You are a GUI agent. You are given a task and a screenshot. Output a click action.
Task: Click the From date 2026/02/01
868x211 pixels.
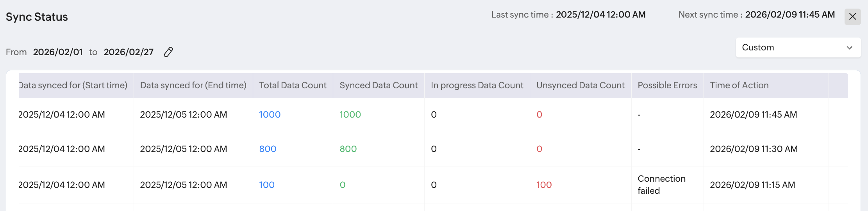click(58, 52)
